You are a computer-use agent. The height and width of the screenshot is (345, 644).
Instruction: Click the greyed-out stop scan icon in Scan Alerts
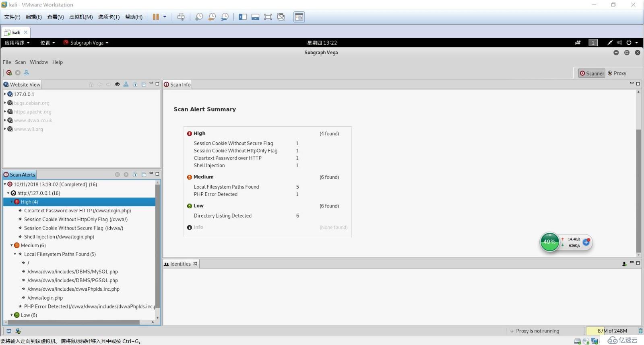pyautogui.click(x=126, y=175)
